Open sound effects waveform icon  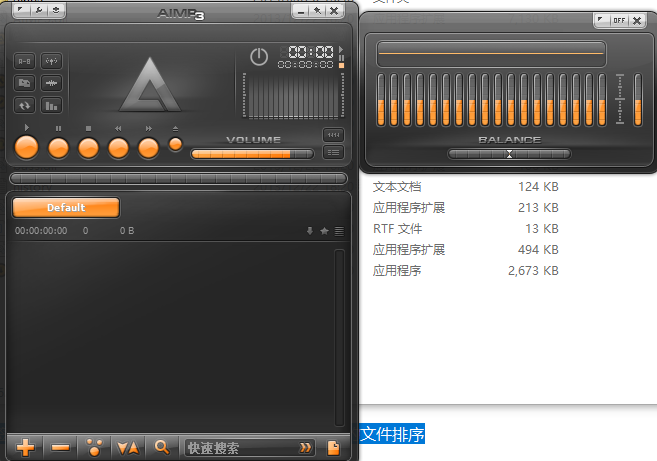coord(51,83)
